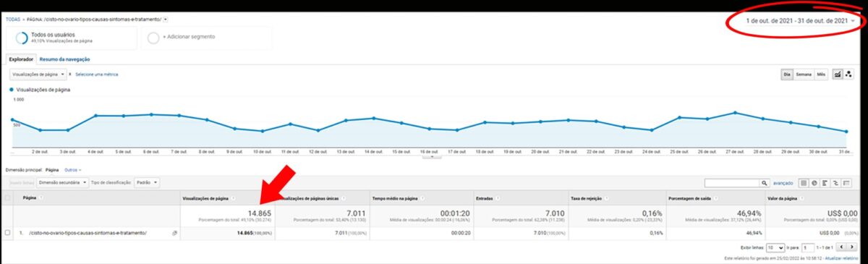Click the table search magnifier button
Screen dimensions: 868x264
click(765, 183)
